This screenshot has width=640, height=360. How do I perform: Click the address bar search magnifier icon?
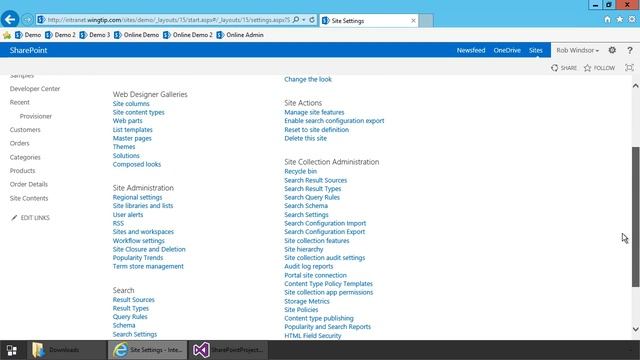coord(296,20)
